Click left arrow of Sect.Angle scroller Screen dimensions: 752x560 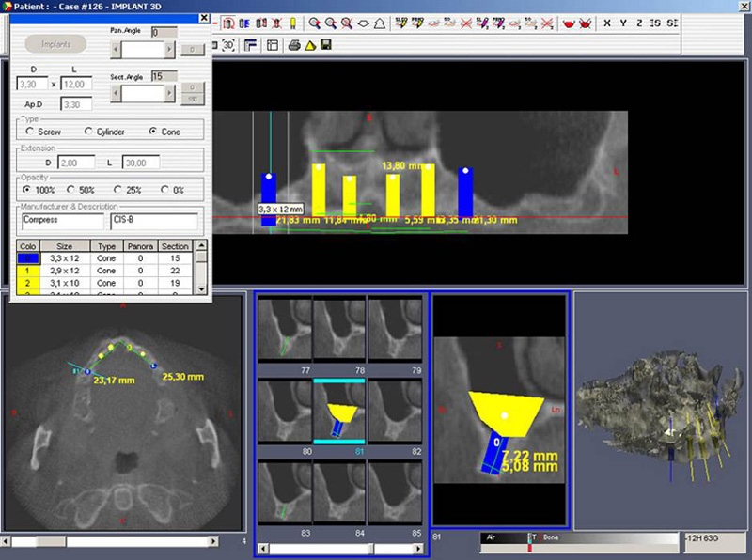pyautogui.click(x=116, y=93)
